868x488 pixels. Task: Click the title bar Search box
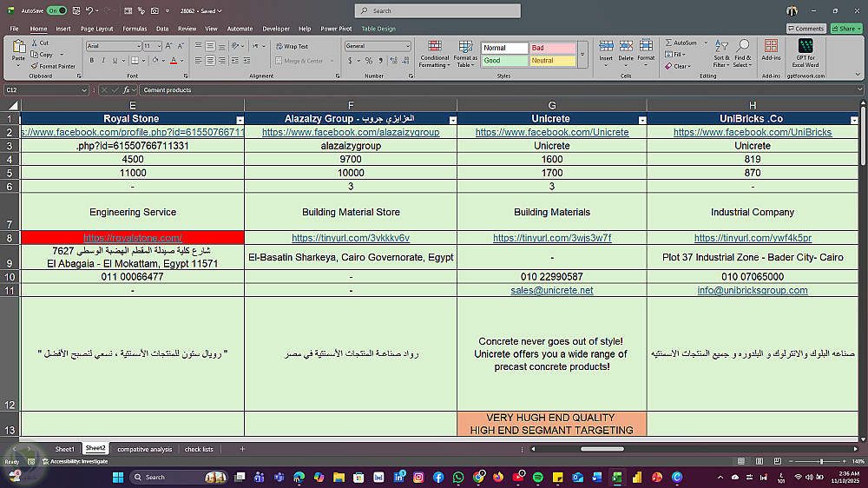pos(437,10)
